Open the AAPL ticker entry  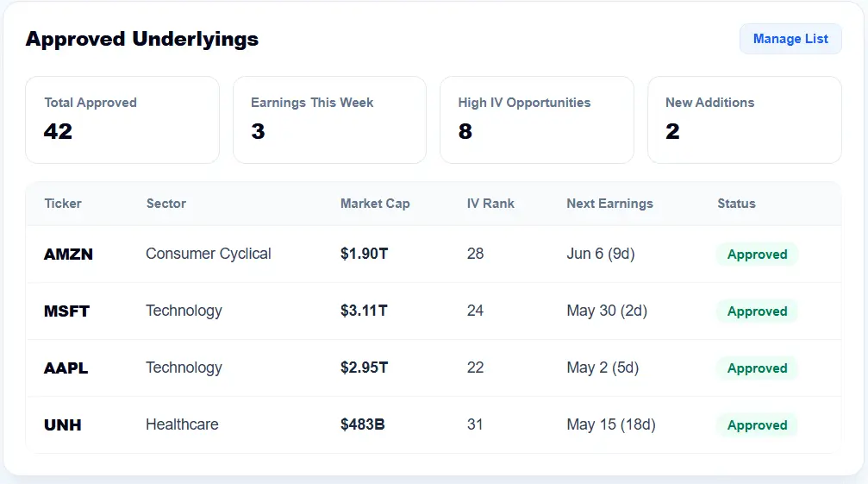66,368
